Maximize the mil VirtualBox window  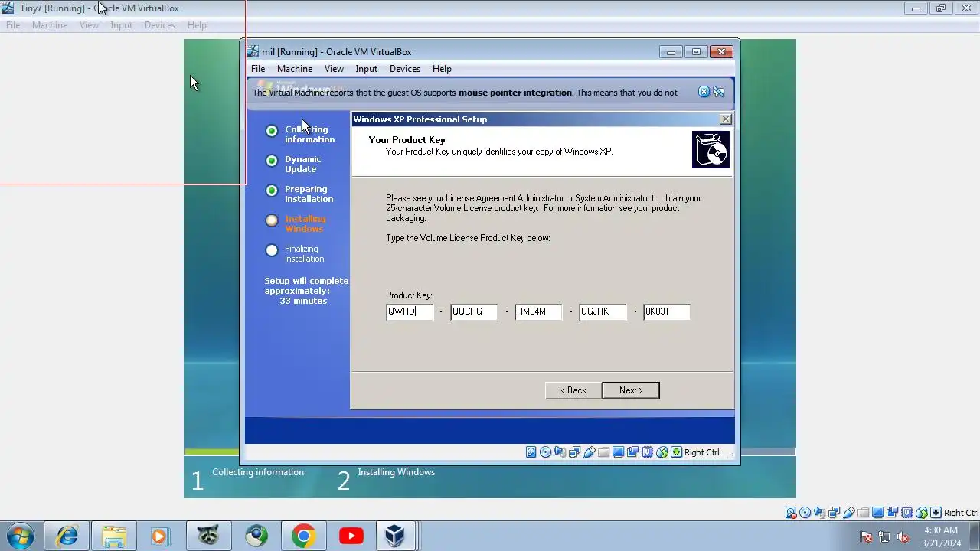click(696, 52)
